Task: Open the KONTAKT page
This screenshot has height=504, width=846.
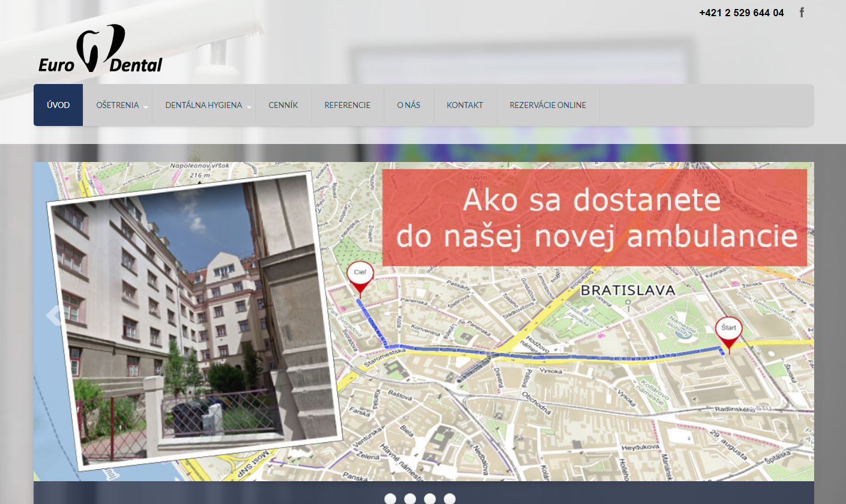Action: point(465,105)
